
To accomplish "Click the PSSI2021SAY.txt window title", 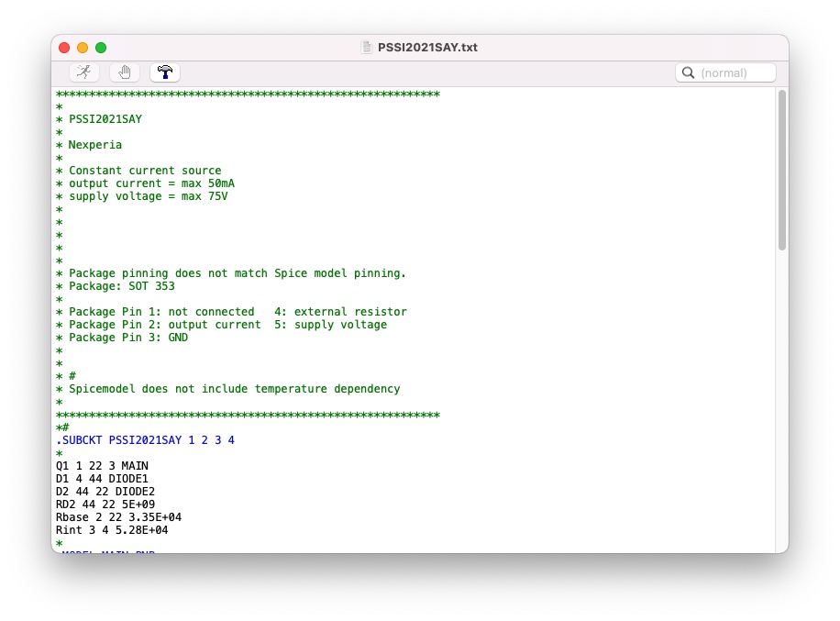I will (x=427, y=47).
